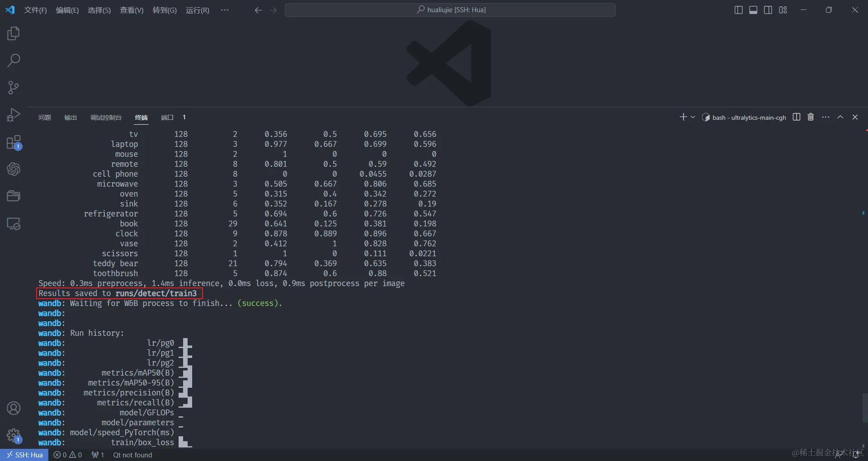Create a new terminal with plus icon
This screenshot has width=868, height=461.
(683, 117)
